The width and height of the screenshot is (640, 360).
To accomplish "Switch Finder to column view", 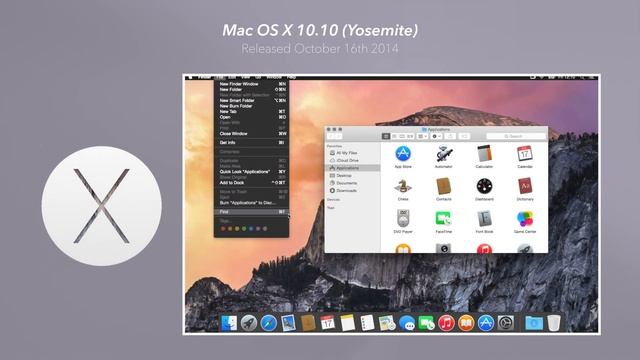I will click(402, 136).
